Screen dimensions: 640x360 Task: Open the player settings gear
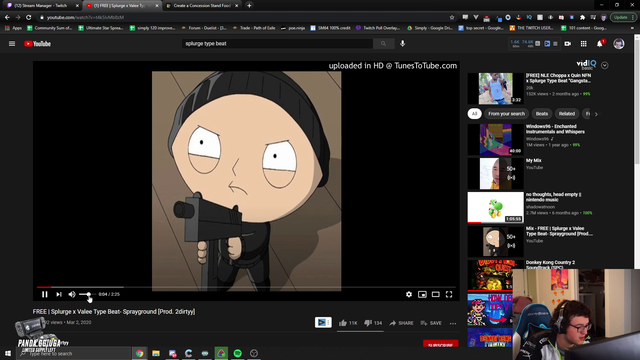409,294
